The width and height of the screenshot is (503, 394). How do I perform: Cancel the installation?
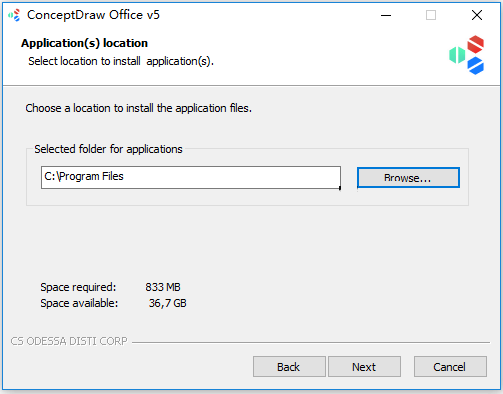(450, 367)
